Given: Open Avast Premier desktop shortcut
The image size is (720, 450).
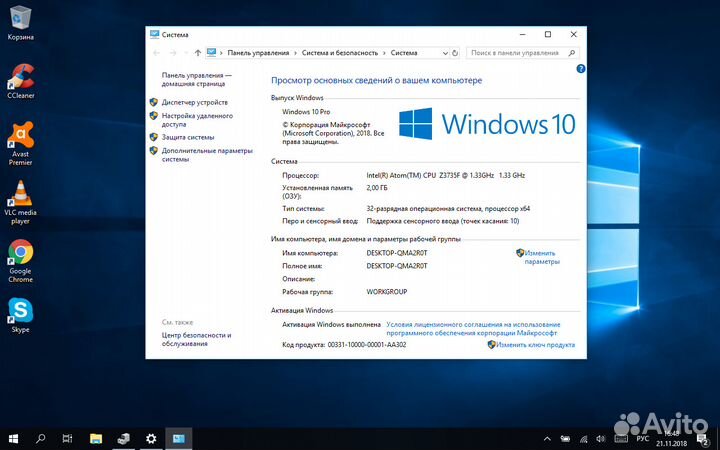Looking at the screenshot, I should tap(21, 143).
